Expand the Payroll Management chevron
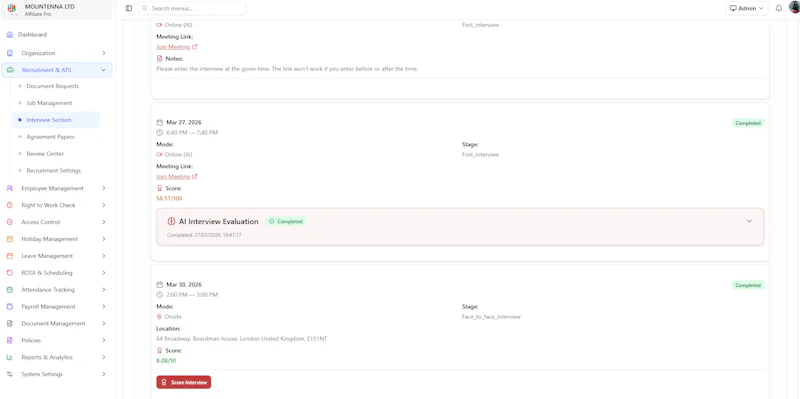The height and width of the screenshot is (399, 800). point(104,307)
